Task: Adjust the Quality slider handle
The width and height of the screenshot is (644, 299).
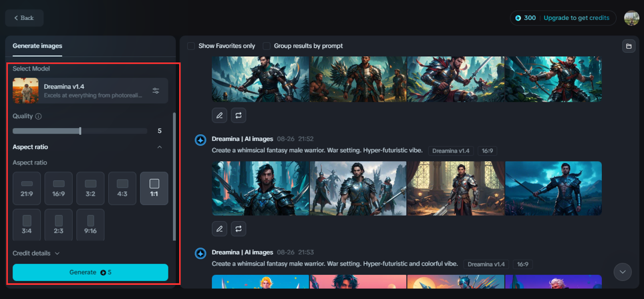Action: 80,131
